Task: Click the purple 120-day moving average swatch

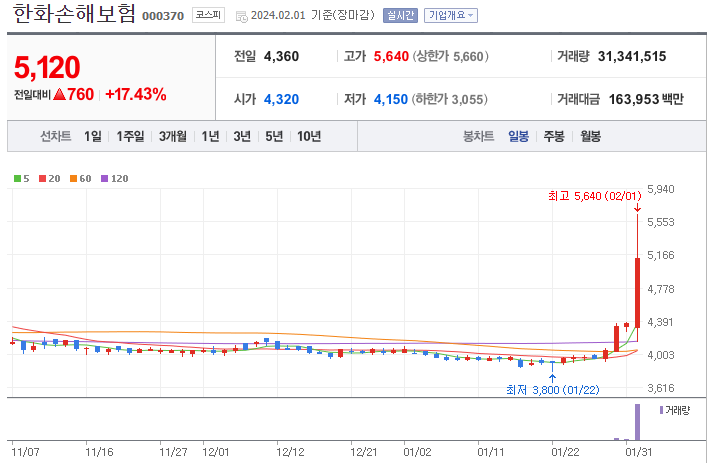Action: [x=105, y=179]
